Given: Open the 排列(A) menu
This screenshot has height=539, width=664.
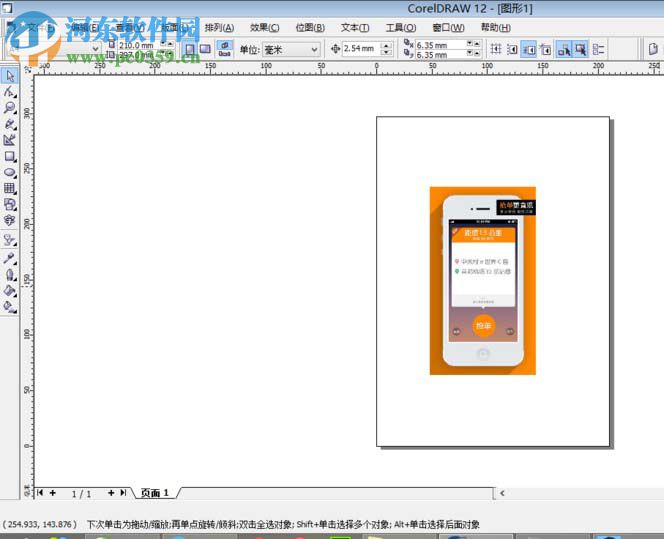Looking at the screenshot, I should coord(219,28).
